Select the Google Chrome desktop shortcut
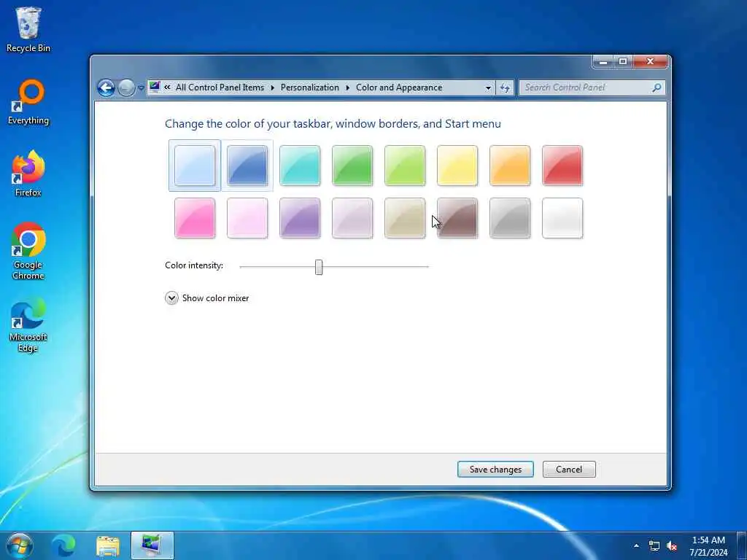 (28, 251)
